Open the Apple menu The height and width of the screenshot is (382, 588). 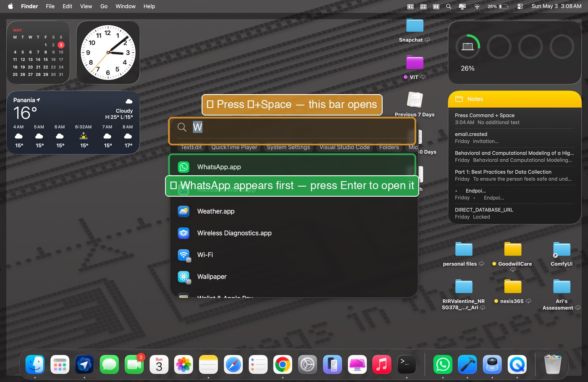coord(10,6)
